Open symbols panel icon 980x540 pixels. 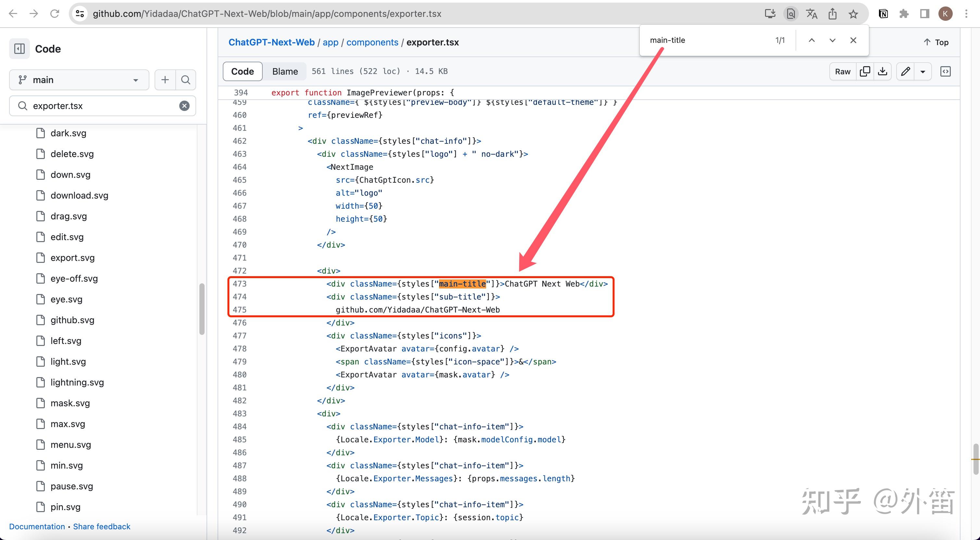click(945, 71)
